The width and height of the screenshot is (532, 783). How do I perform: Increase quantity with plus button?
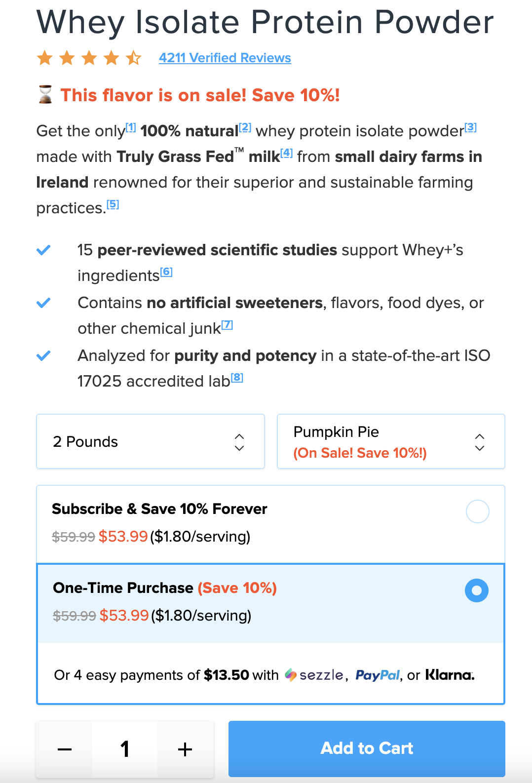pyautogui.click(x=185, y=749)
